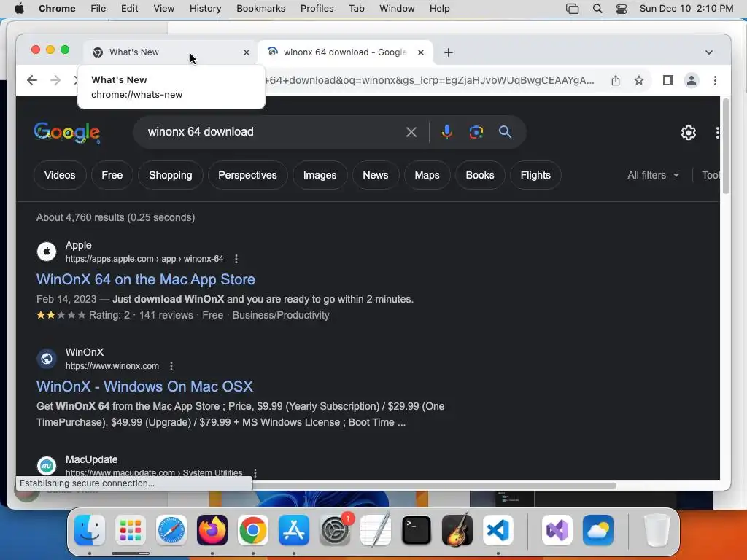Open the tab search chevron

coord(709,52)
